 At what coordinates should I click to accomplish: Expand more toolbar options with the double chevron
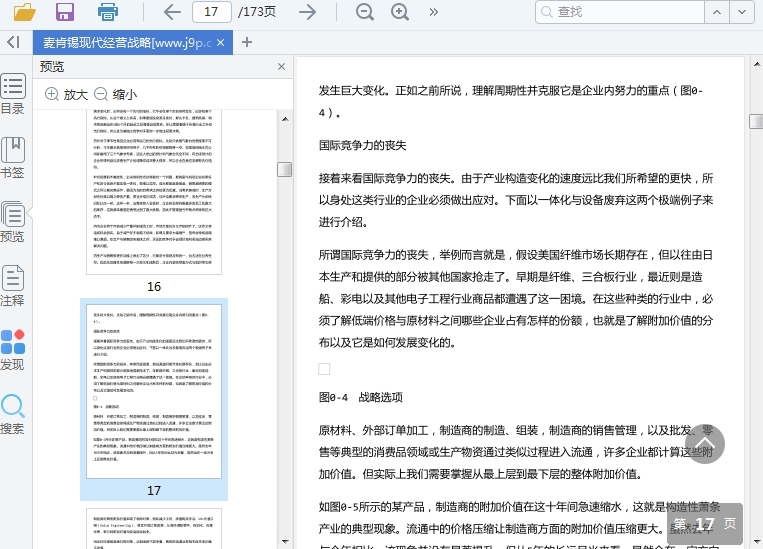click(x=434, y=12)
